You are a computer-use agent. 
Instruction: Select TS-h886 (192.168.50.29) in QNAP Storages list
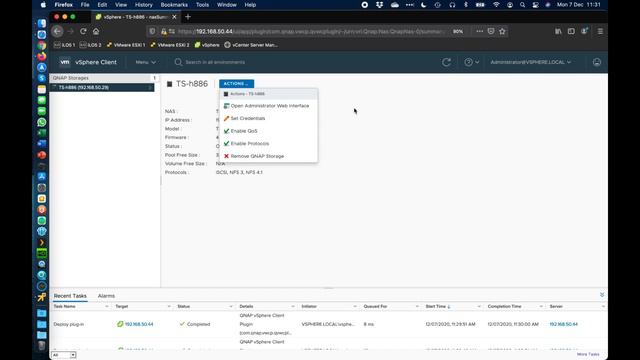102,87
